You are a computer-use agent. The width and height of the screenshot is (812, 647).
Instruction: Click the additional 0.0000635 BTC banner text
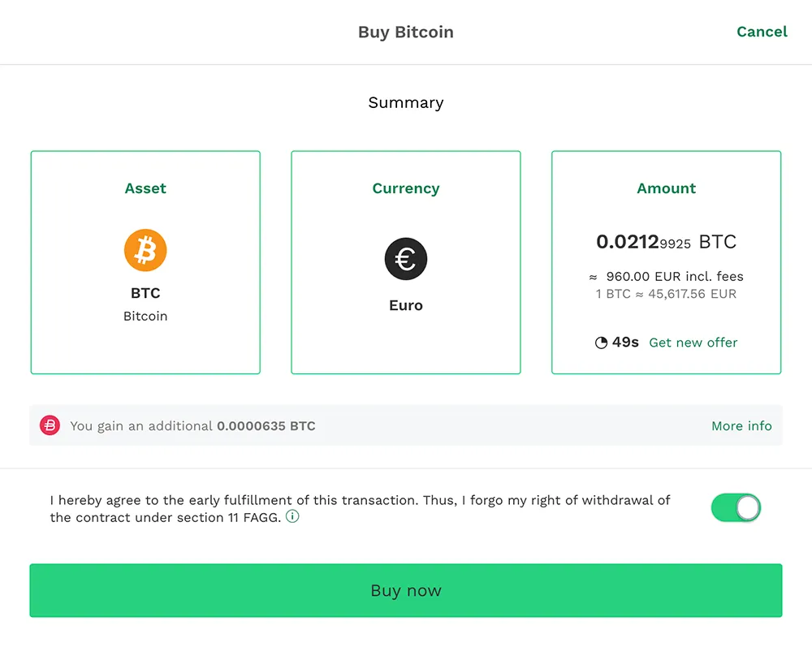(192, 425)
